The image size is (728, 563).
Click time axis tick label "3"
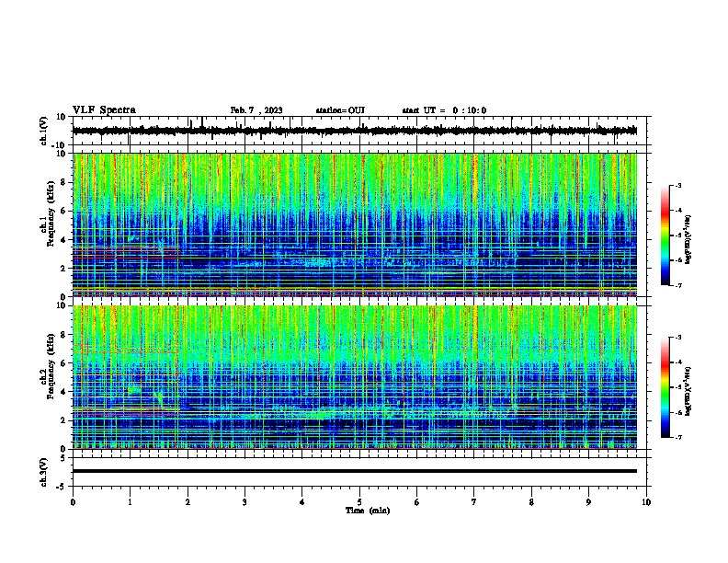(245, 502)
